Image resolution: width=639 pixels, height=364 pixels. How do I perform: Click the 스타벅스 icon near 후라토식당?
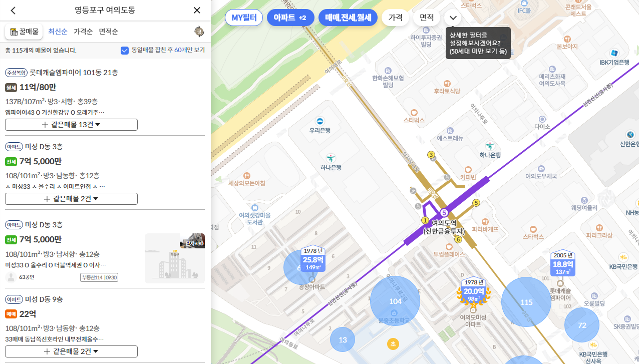(414, 112)
